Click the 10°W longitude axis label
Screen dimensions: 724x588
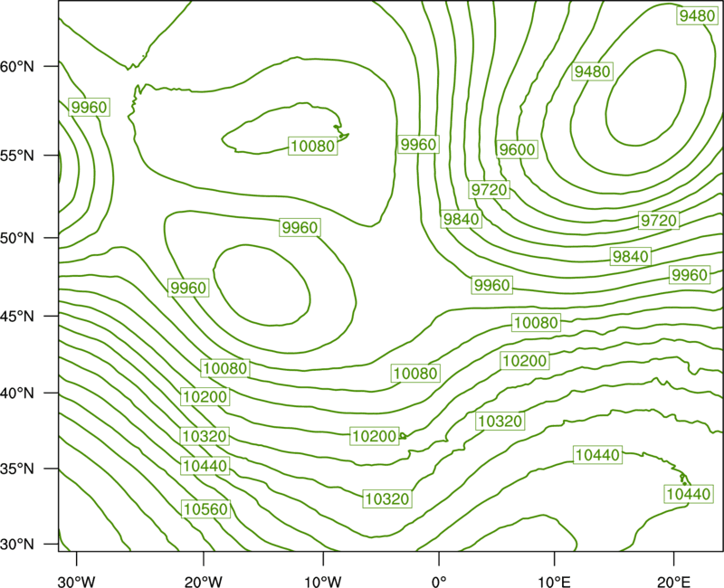(x=323, y=581)
